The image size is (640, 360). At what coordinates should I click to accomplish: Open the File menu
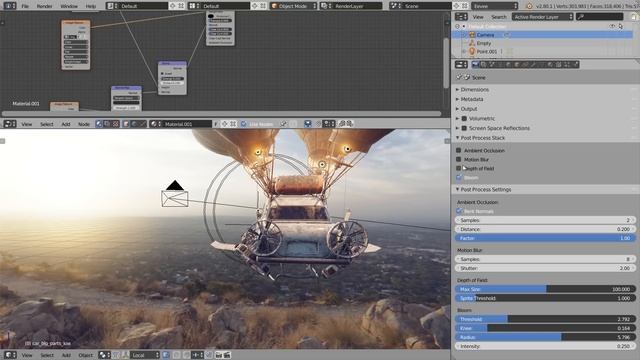pos(25,6)
